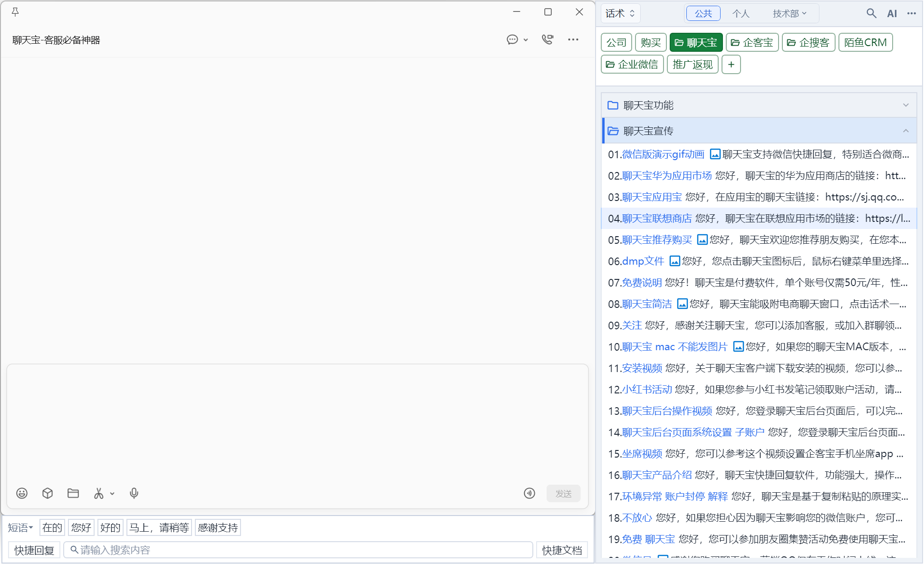Click the 聊天宝宣传 open folder icon

613,131
